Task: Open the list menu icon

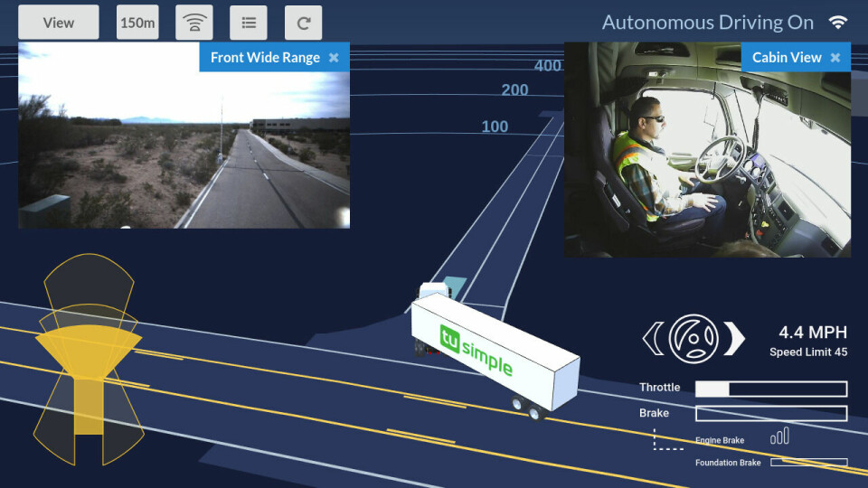Action: click(249, 23)
